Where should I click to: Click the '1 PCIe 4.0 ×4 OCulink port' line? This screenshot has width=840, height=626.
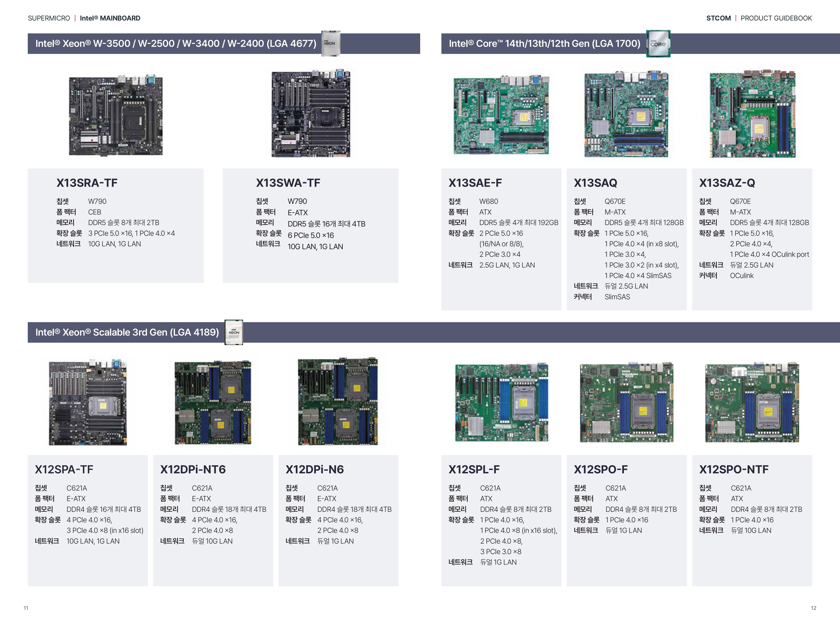(x=770, y=255)
